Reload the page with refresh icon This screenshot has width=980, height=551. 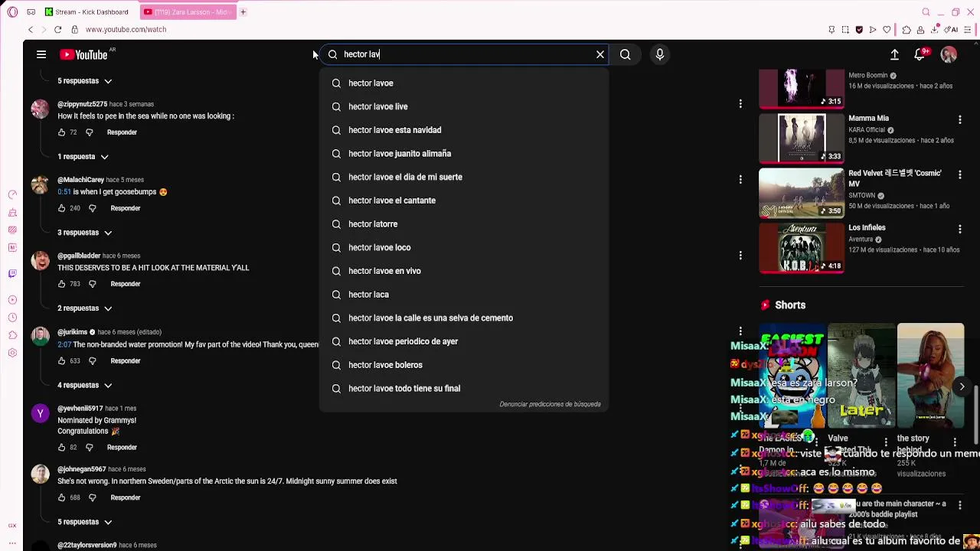tap(57, 29)
